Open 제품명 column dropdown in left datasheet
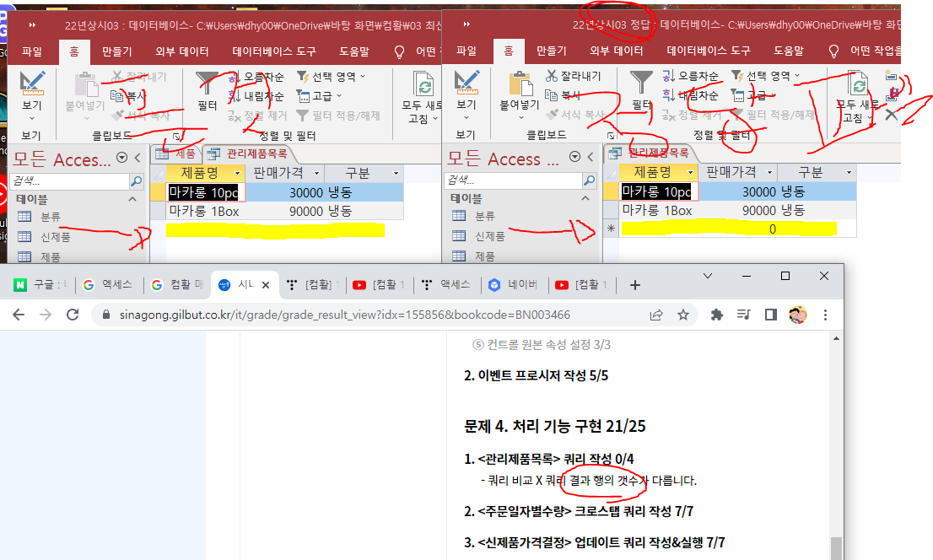 pyautogui.click(x=238, y=173)
